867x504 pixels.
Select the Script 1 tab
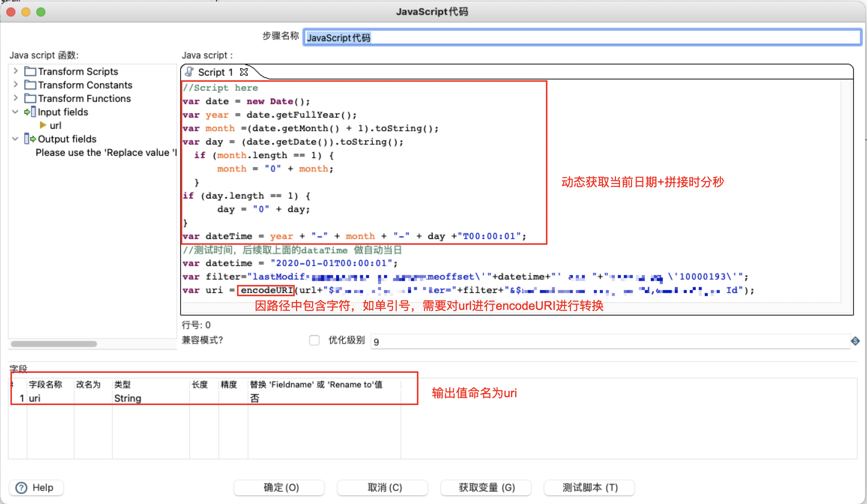pos(215,72)
